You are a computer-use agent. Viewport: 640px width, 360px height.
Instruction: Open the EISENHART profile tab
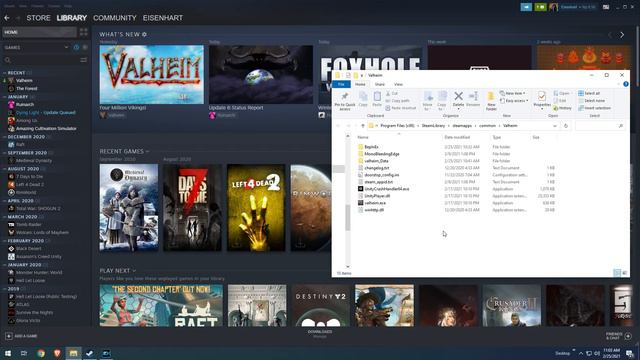click(163, 18)
